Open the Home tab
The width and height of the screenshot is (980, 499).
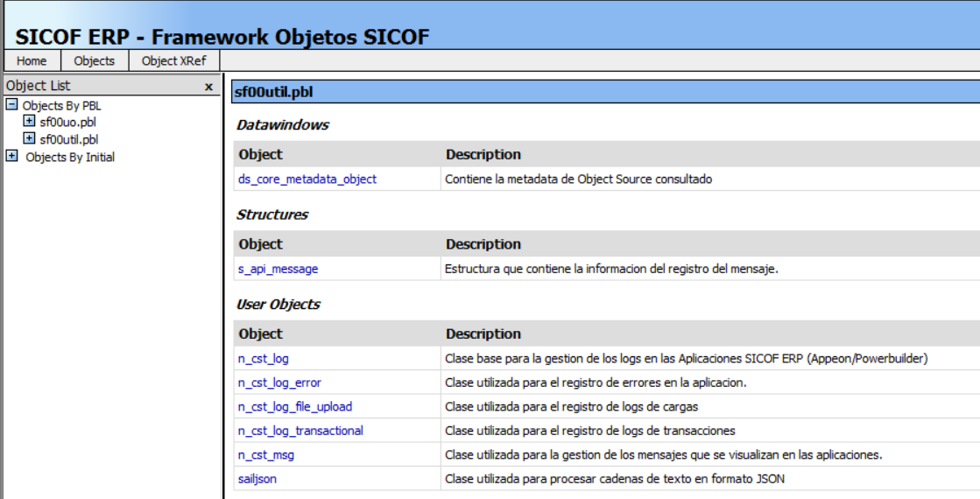pyautogui.click(x=32, y=60)
